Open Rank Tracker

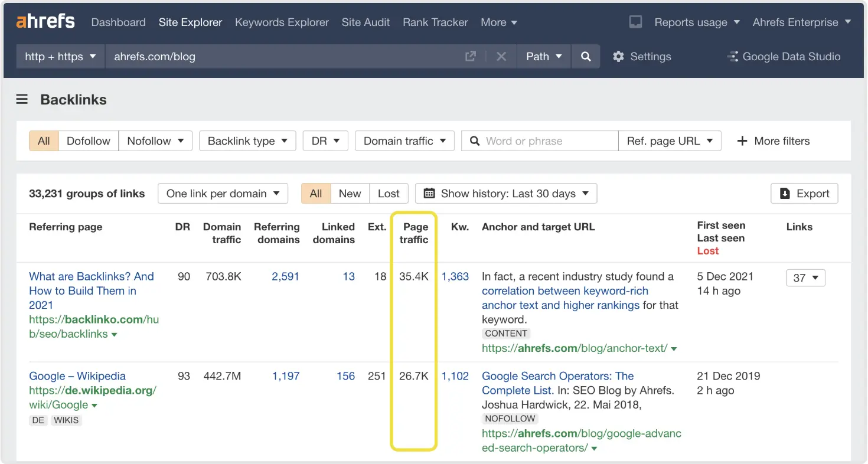tap(435, 22)
